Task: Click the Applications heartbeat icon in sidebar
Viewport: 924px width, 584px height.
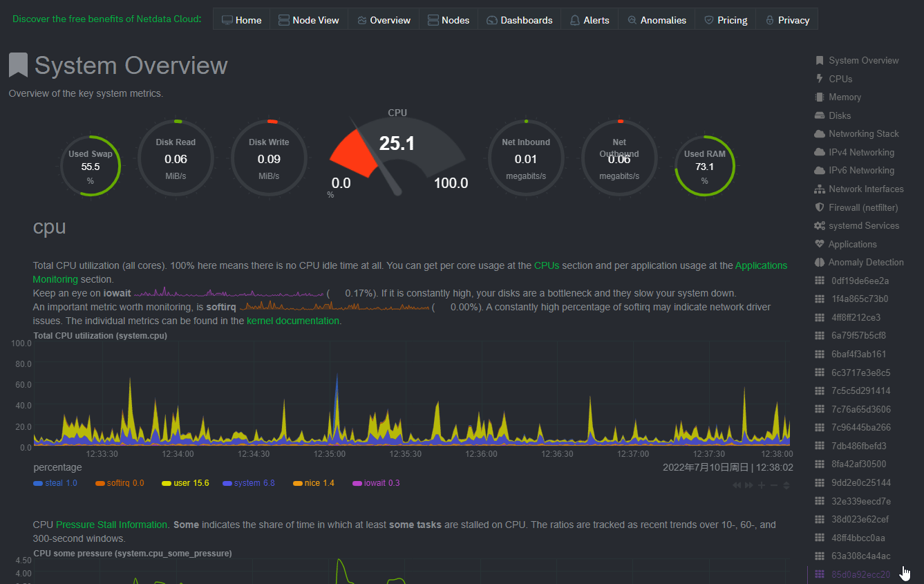Action: [x=820, y=244]
